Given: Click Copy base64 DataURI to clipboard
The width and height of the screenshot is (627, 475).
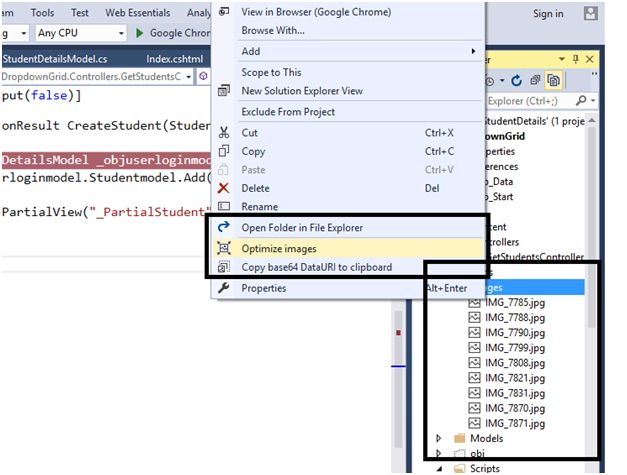Looking at the screenshot, I should (x=317, y=267).
